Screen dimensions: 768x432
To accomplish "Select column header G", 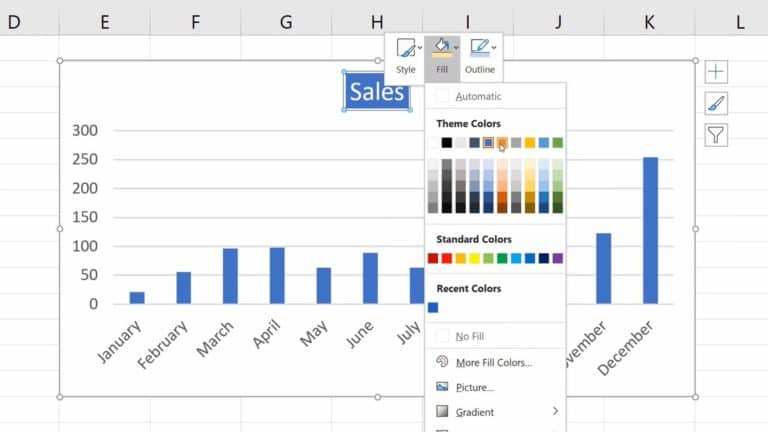I will (286, 22).
